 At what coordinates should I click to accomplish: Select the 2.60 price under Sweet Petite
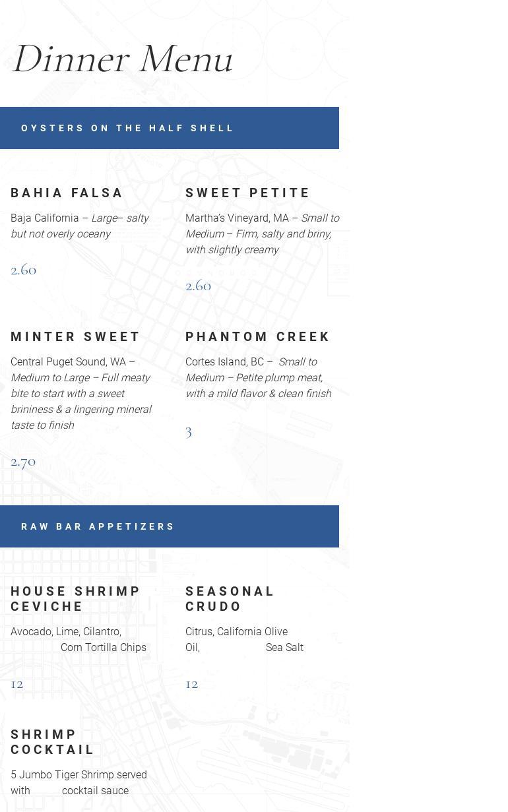click(199, 286)
